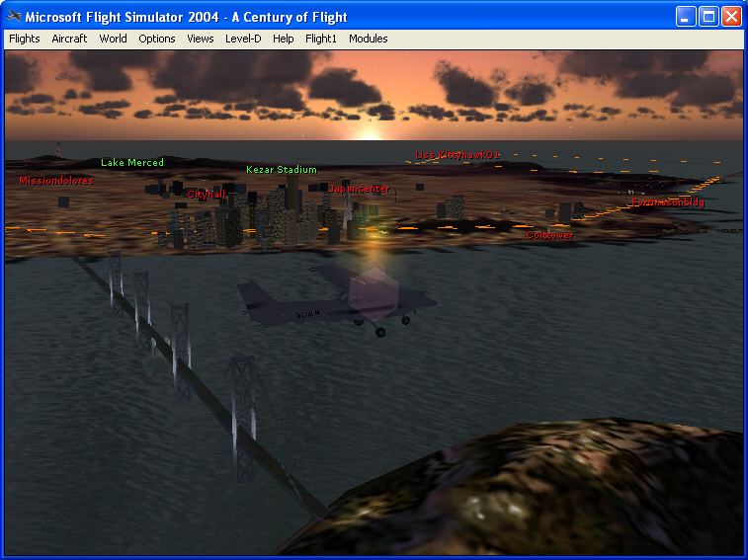Open the Help menu
Screen dimensions: 748x560
(284, 39)
